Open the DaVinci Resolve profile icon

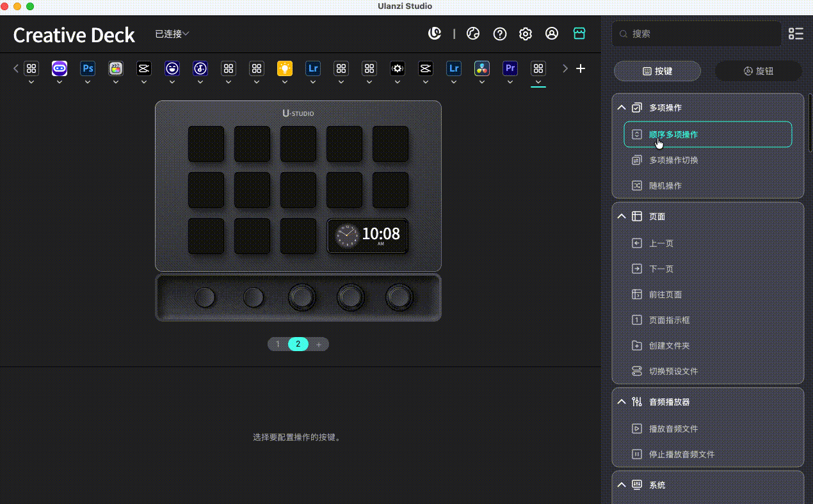tap(482, 68)
